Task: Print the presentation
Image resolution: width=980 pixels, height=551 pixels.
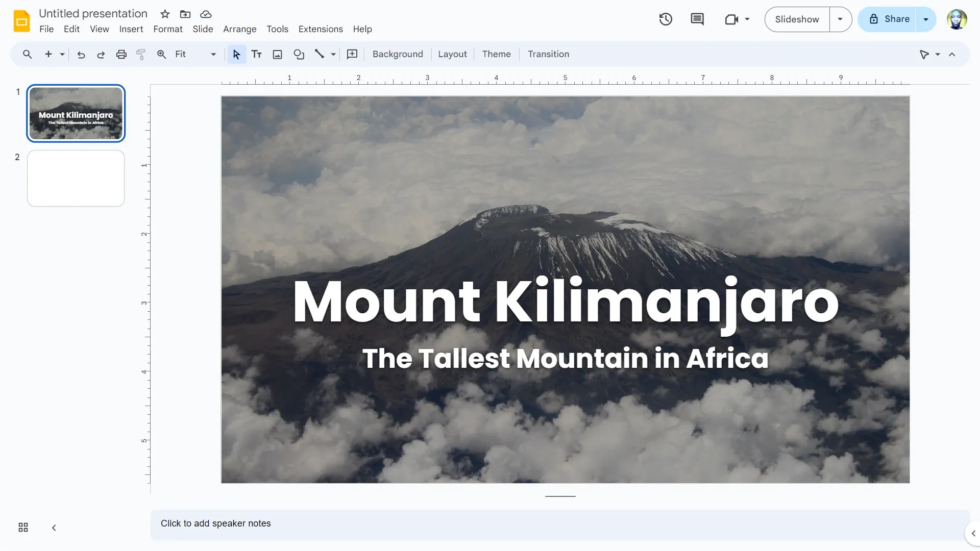Action: click(x=121, y=54)
